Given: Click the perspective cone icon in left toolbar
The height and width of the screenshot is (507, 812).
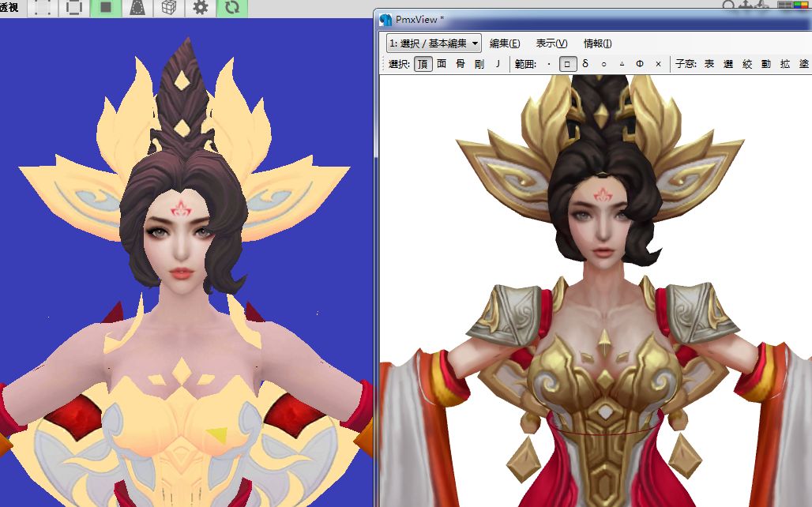Looking at the screenshot, I should tap(137, 7).
